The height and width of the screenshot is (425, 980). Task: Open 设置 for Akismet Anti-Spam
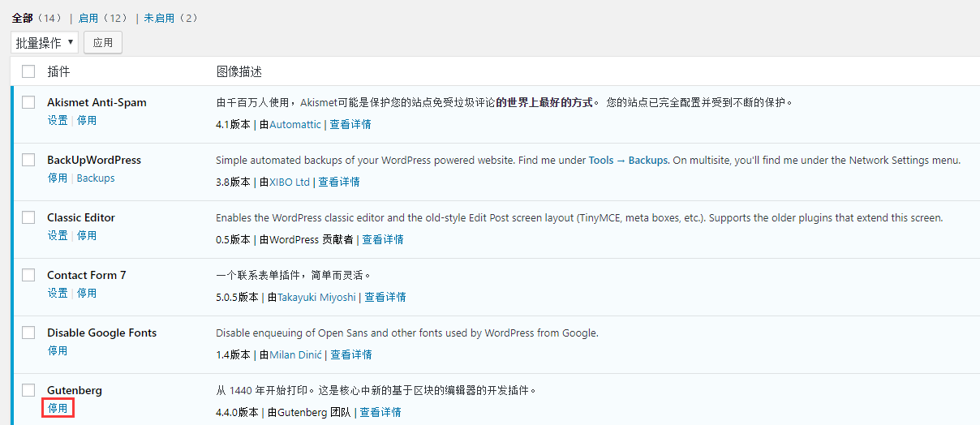[57, 120]
